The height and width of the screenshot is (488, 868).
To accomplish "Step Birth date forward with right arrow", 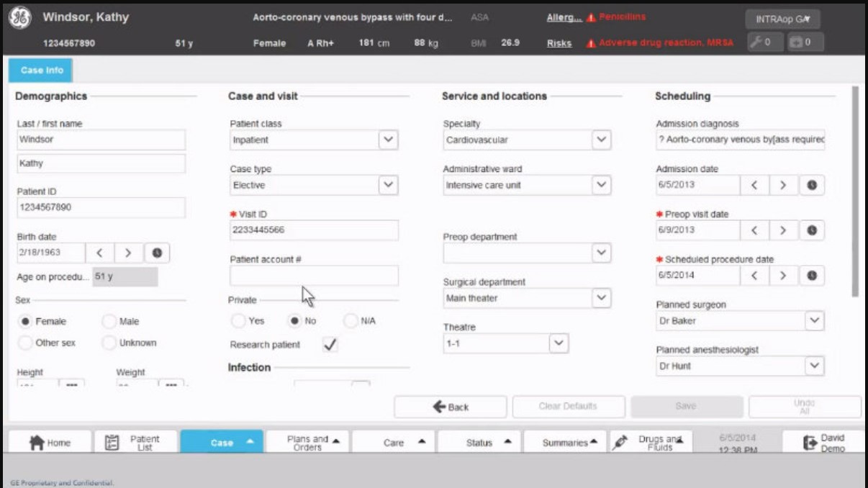I will (x=128, y=253).
